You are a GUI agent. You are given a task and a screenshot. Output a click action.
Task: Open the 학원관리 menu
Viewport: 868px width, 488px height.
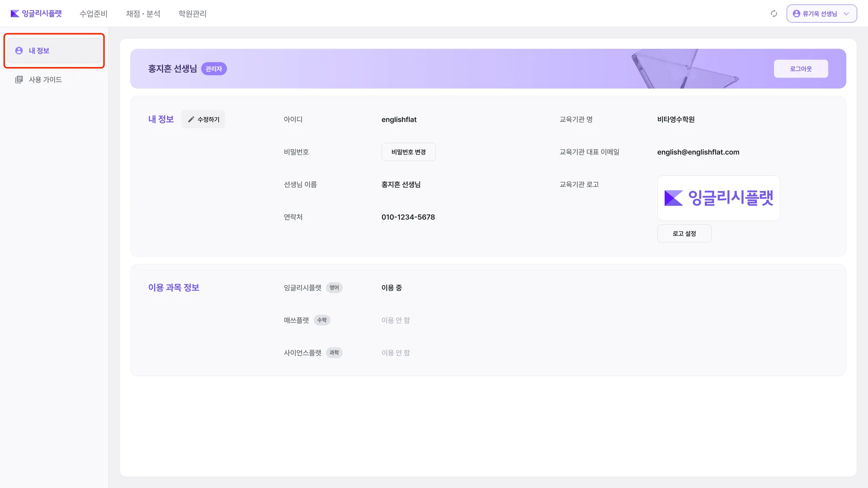(192, 14)
